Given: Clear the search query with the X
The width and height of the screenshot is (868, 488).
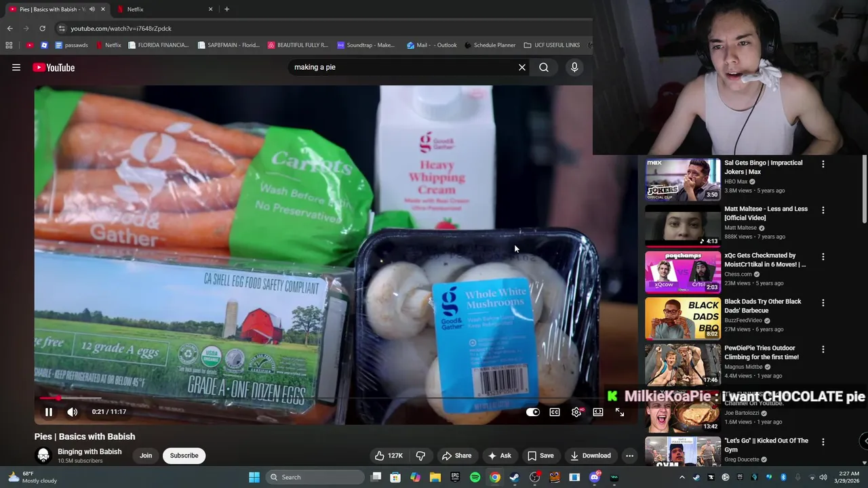Looking at the screenshot, I should pos(522,67).
